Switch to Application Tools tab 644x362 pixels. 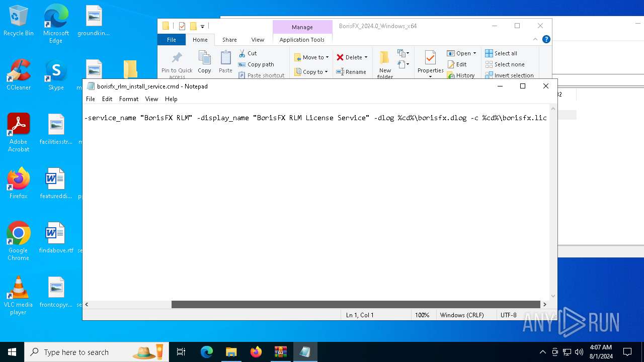pyautogui.click(x=302, y=40)
